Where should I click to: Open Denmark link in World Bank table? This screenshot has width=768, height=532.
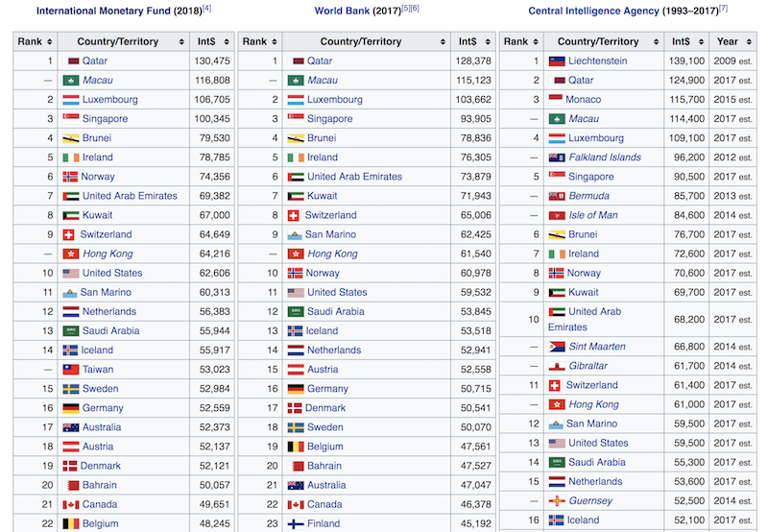click(325, 408)
